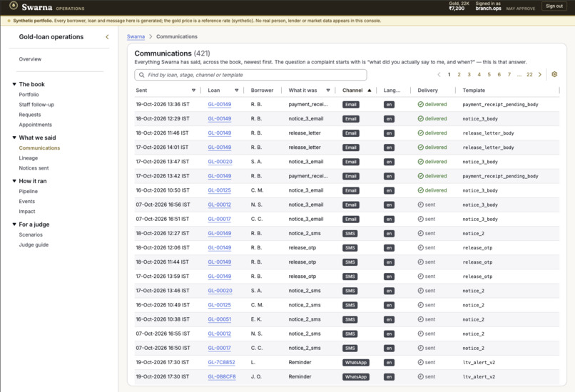
Task: Go to page 22
Action: pos(529,75)
